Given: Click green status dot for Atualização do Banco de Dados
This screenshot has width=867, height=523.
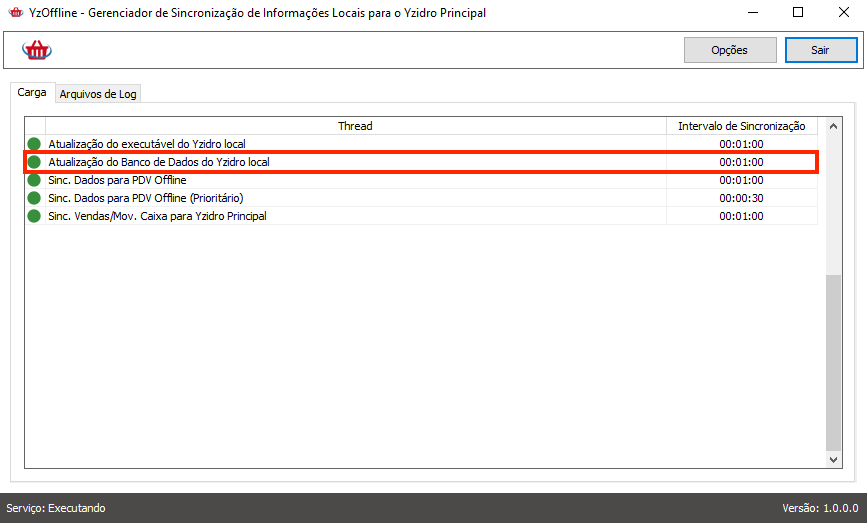Looking at the screenshot, I should pyautogui.click(x=34, y=162).
